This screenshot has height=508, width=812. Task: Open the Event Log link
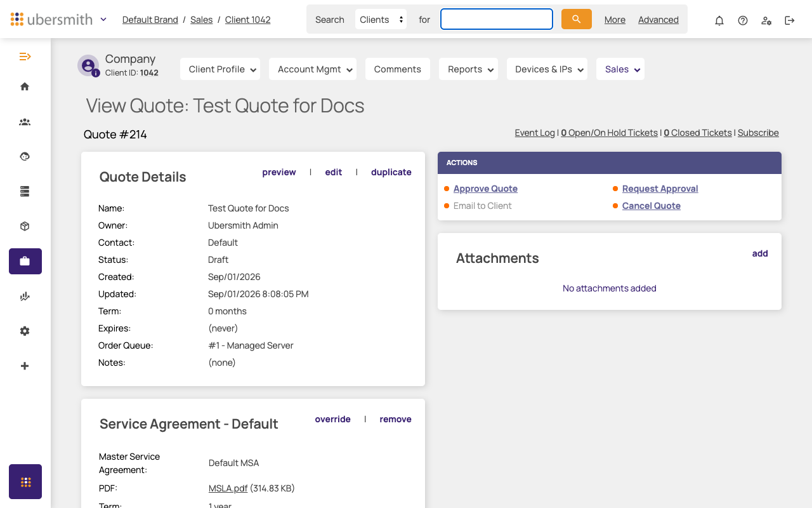coord(535,133)
